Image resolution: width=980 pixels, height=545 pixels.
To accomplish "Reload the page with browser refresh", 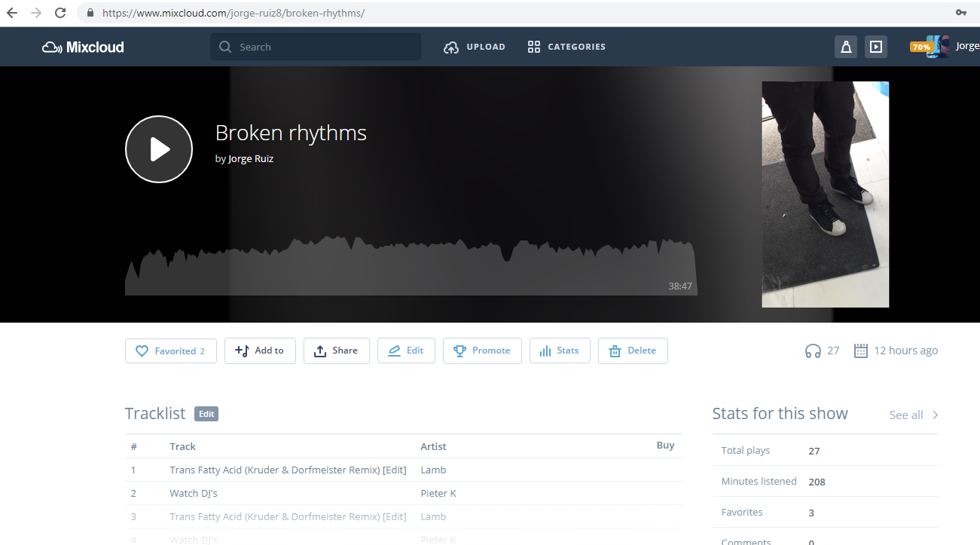I will (60, 13).
